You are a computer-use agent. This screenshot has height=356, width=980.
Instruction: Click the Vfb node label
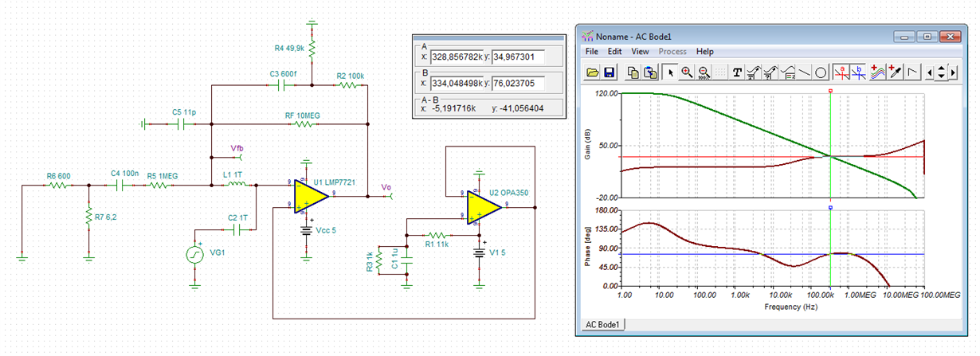coord(237,149)
